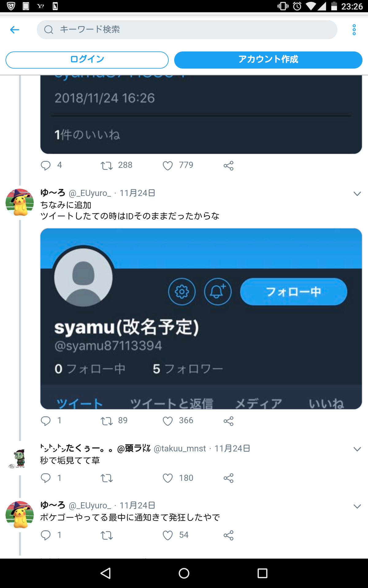368x588 pixels.
Task: Like the takuu_mnst tweet with 180 likes
Action: point(168,478)
